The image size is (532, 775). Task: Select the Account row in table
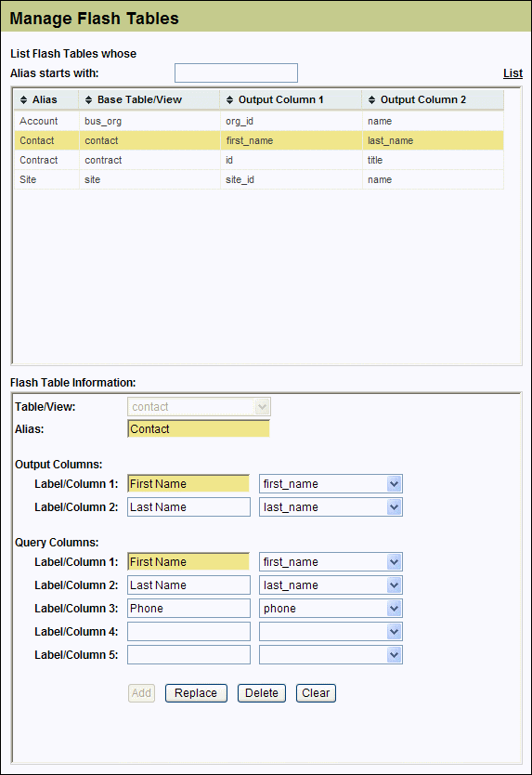pos(259,121)
